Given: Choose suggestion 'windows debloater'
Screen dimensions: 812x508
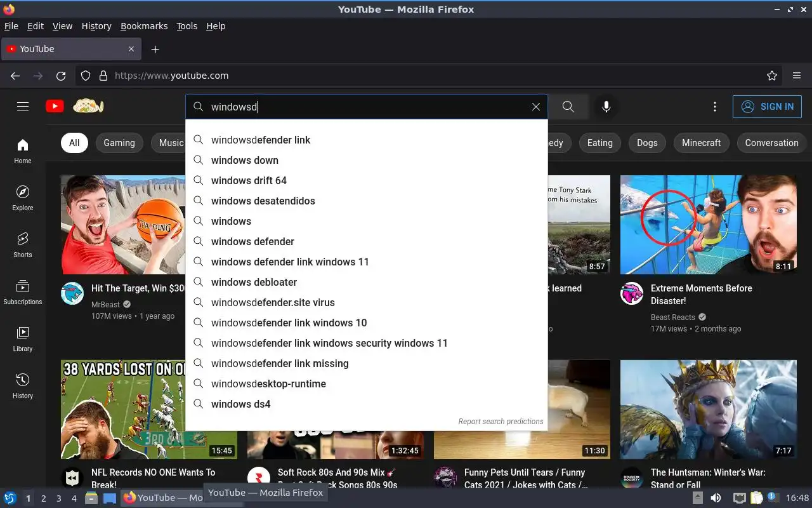Looking at the screenshot, I should tap(367, 282).
